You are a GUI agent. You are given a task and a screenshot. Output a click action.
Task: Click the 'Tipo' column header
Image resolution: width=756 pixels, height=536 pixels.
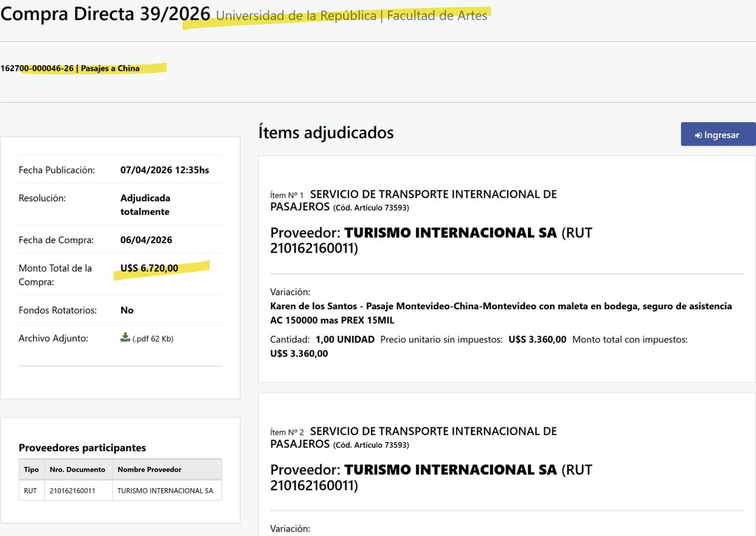coord(31,469)
